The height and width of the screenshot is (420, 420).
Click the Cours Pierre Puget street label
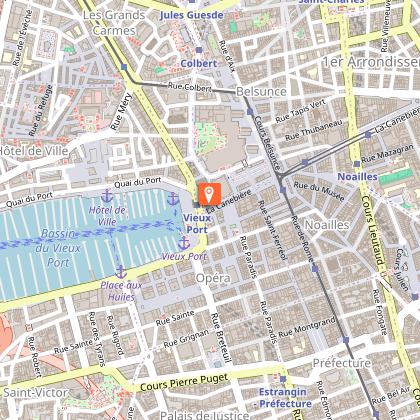point(184,383)
